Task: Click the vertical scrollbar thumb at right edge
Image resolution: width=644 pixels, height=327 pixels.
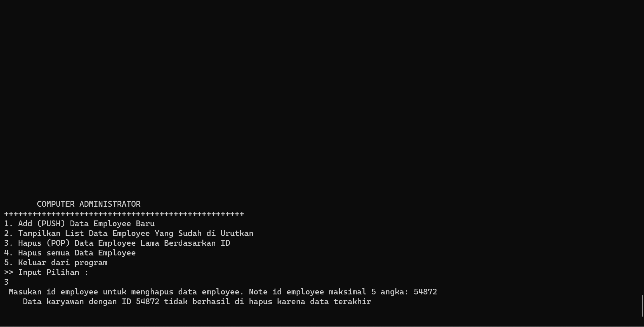Action: coord(643,305)
